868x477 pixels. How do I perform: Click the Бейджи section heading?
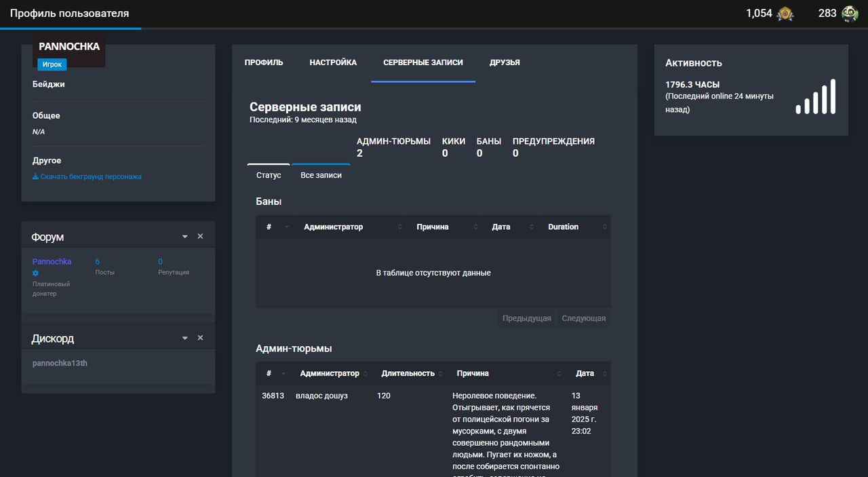(x=49, y=84)
